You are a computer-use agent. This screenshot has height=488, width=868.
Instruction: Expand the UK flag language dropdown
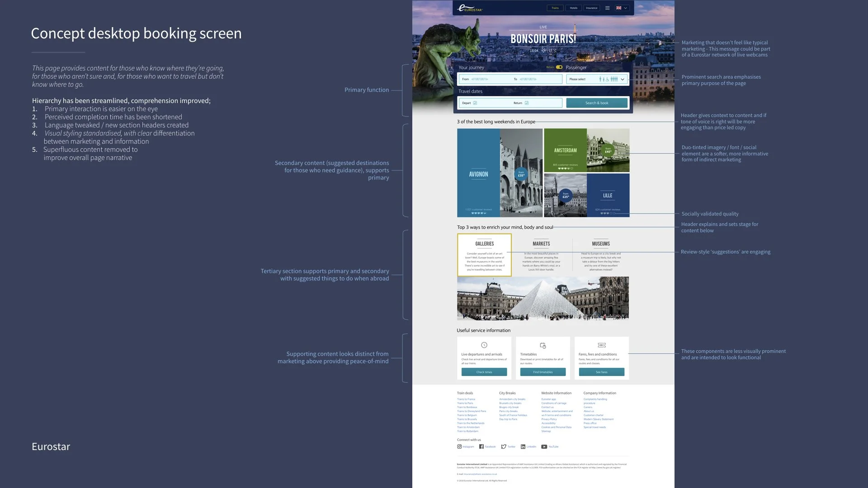coord(622,8)
